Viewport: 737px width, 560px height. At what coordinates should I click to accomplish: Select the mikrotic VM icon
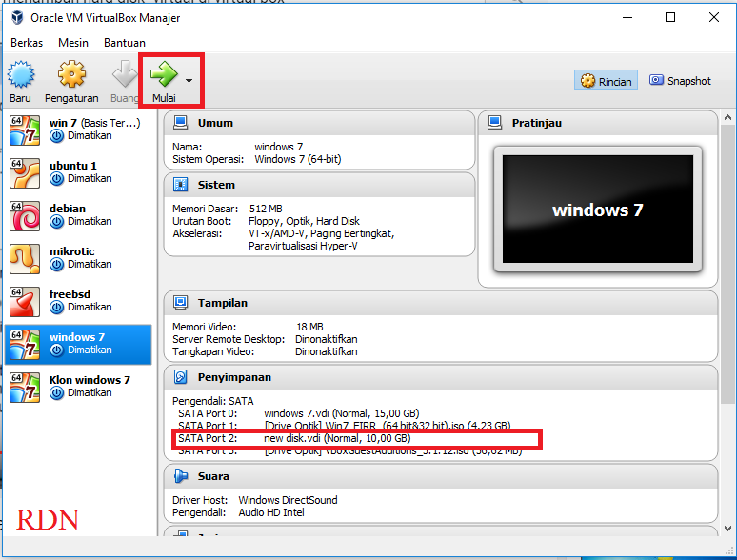[x=25, y=259]
